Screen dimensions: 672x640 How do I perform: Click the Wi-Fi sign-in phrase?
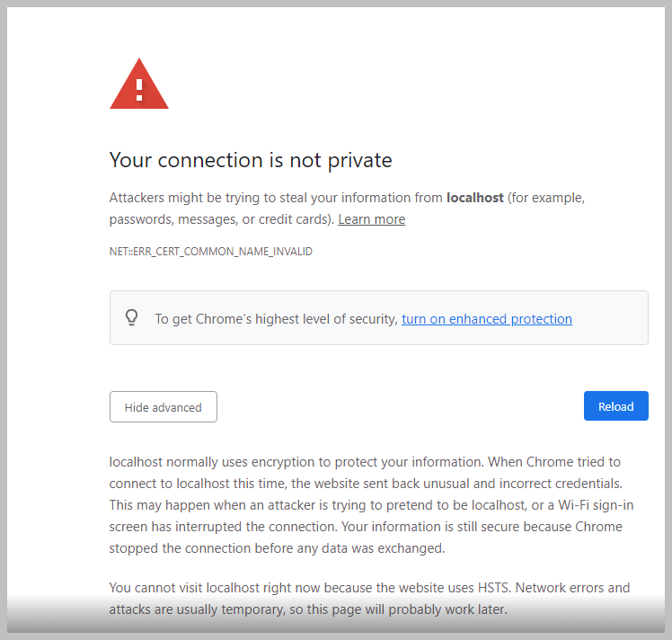[596, 505]
